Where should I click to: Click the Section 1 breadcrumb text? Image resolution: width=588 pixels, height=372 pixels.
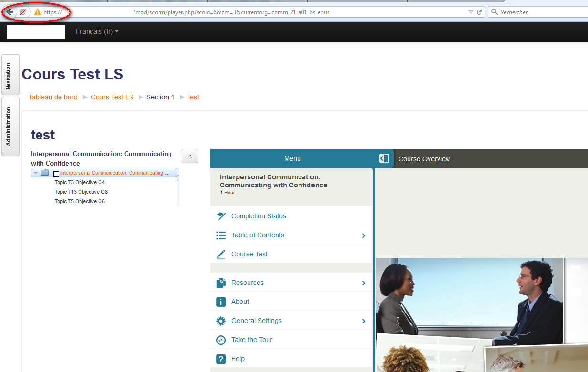(x=160, y=97)
